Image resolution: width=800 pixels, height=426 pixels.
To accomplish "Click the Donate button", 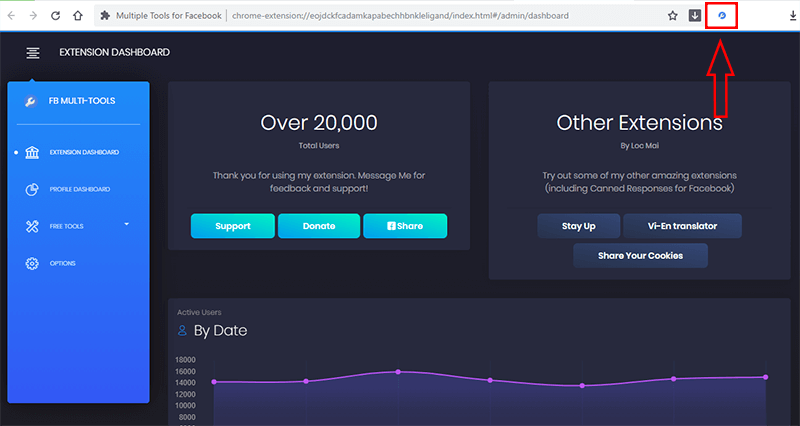I will [x=319, y=226].
